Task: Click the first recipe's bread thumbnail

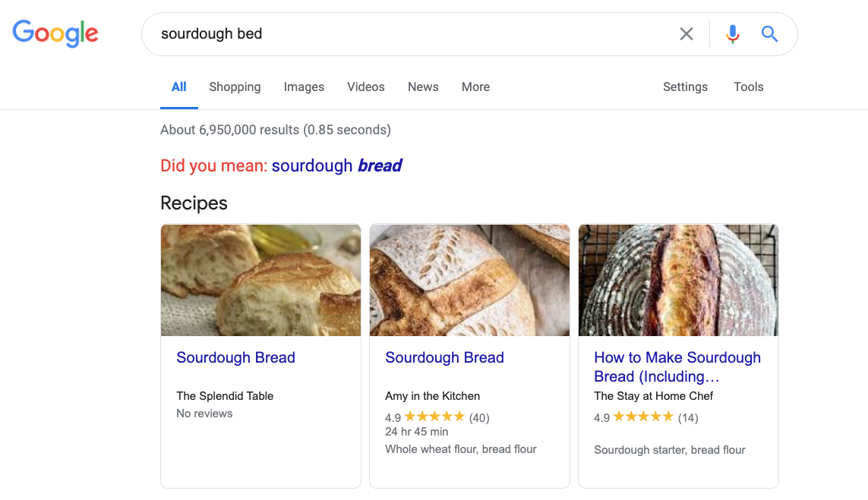Action: pos(260,280)
